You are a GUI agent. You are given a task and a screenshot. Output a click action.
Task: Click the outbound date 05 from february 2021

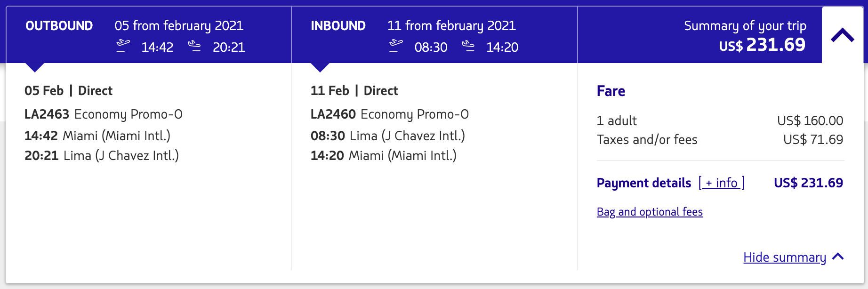coord(179,26)
